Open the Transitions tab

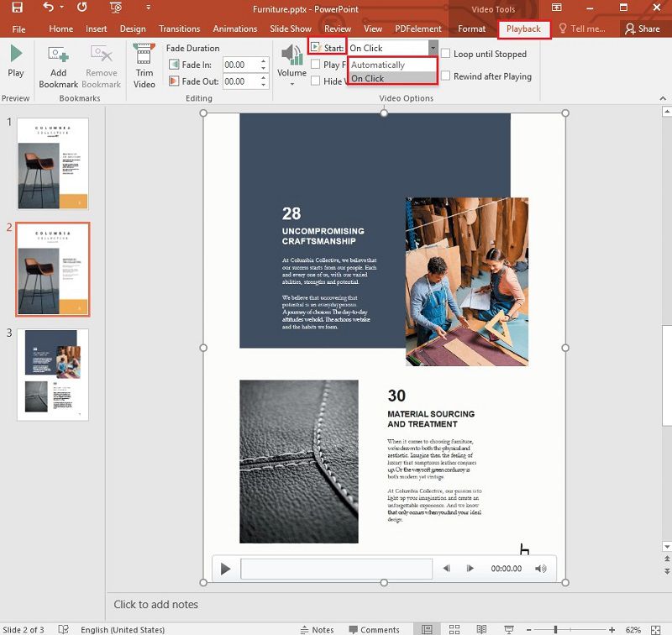coord(179,28)
